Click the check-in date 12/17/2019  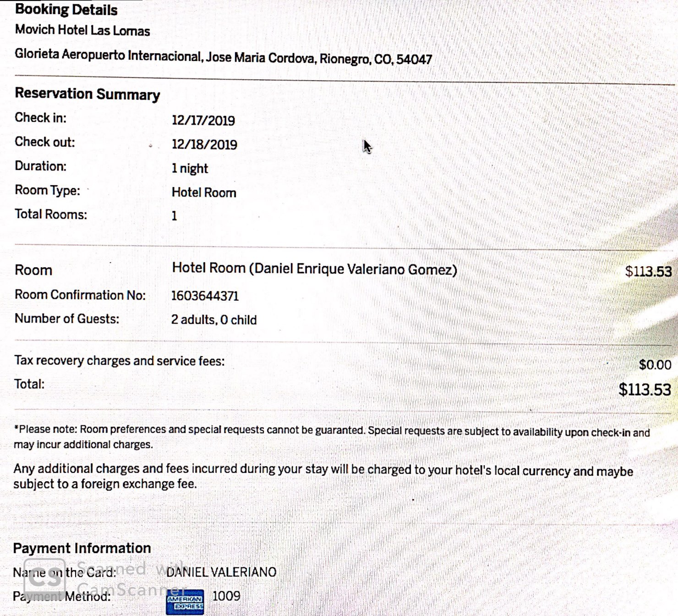tap(203, 121)
